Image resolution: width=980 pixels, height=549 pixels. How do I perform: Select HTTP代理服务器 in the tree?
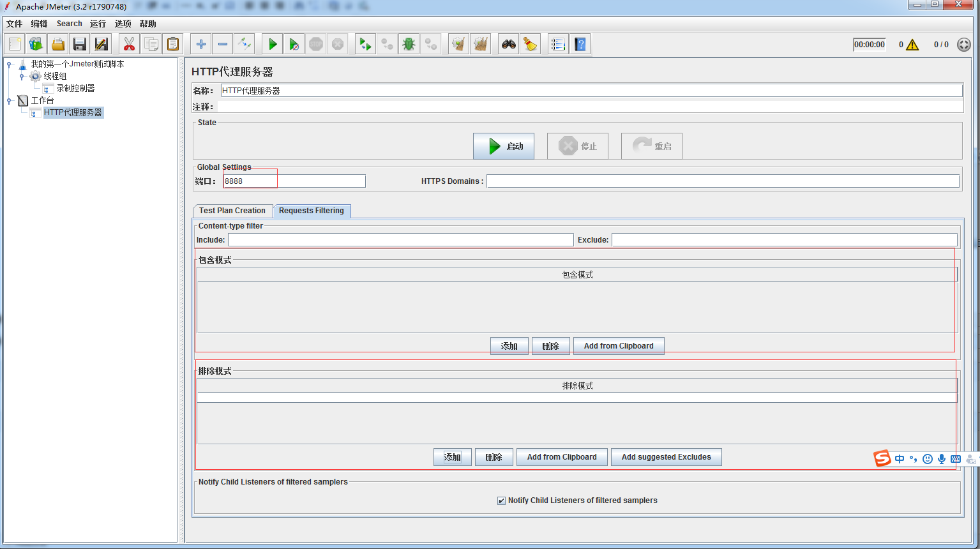73,112
